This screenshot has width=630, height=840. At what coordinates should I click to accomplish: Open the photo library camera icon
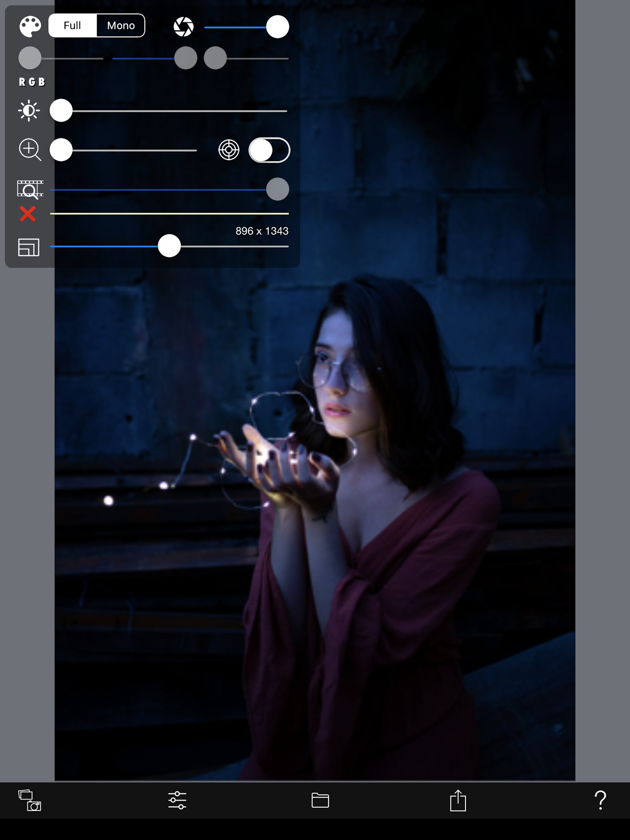(30, 800)
